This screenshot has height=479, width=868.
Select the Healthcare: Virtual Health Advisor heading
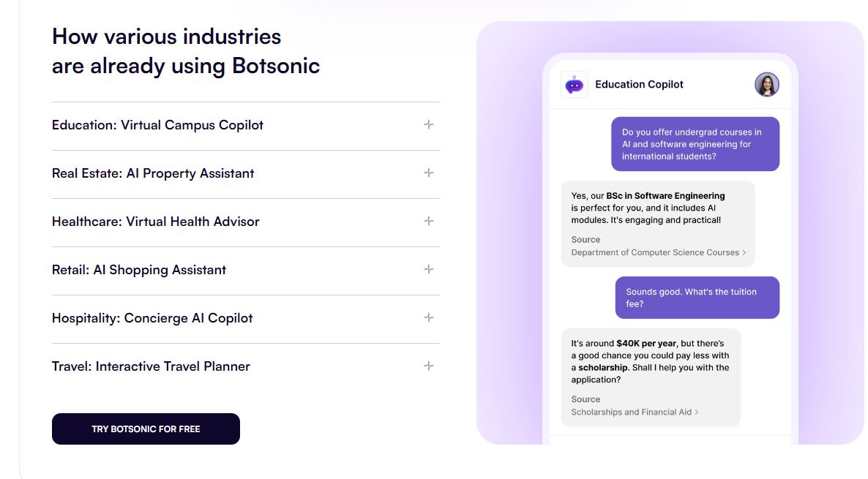[156, 222]
